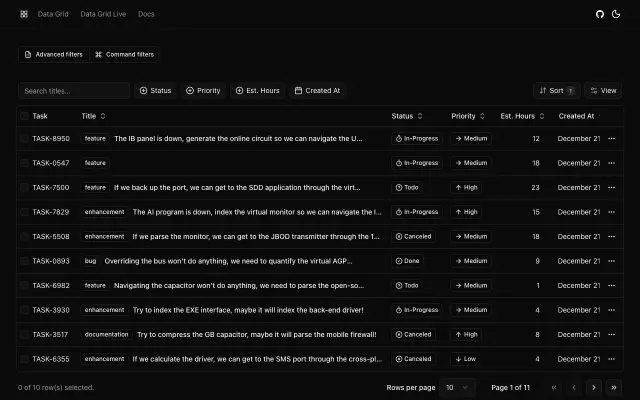The width and height of the screenshot is (640, 400).
Task: Open actions menu for TASK-3930
Action: pyautogui.click(x=611, y=310)
